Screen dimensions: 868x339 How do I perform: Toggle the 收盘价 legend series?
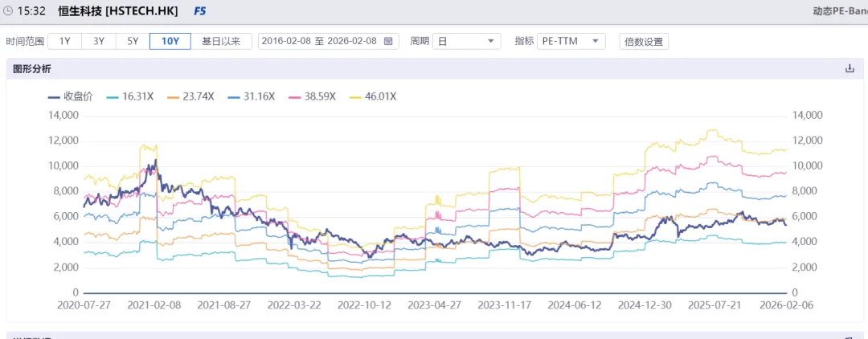click(x=71, y=96)
